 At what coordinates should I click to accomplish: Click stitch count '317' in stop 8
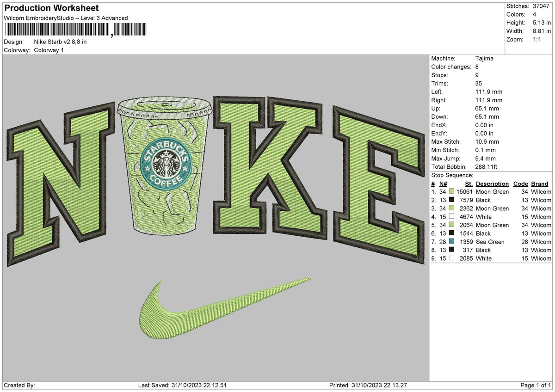point(468,250)
